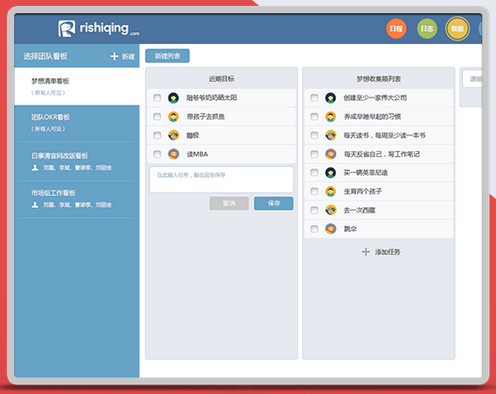Viewport: 496px width, 394px height.
Task: Click avatar on the 读MBA task
Action: (173, 154)
